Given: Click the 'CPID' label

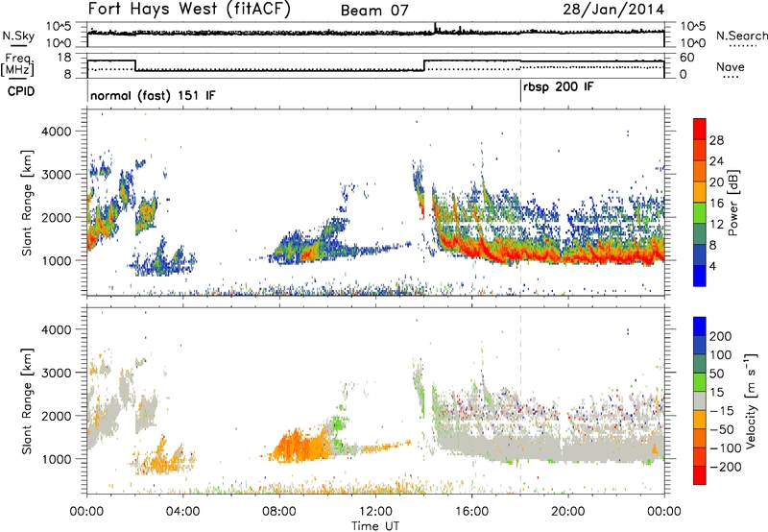Looking at the screenshot, I should pyautogui.click(x=21, y=91).
